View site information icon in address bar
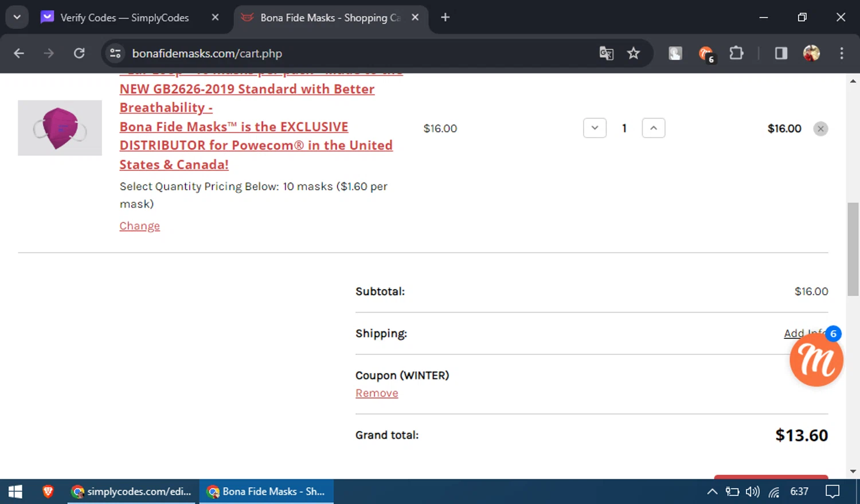Image resolution: width=860 pixels, height=504 pixels. tap(115, 53)
